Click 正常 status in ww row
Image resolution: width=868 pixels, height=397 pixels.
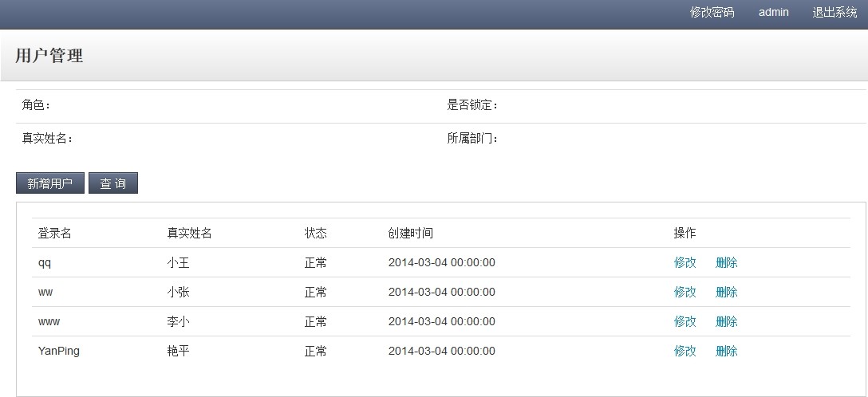(x=316, y=292)
